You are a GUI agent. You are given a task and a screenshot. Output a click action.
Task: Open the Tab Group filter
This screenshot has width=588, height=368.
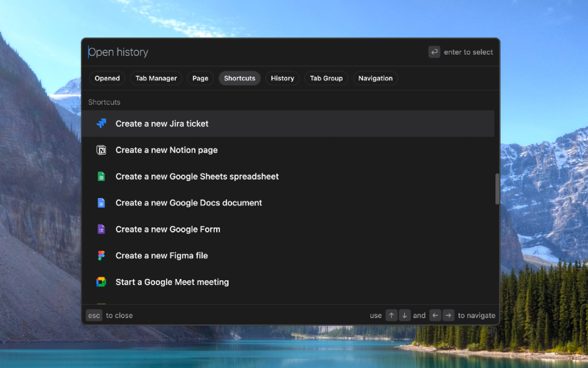(326, 78)
